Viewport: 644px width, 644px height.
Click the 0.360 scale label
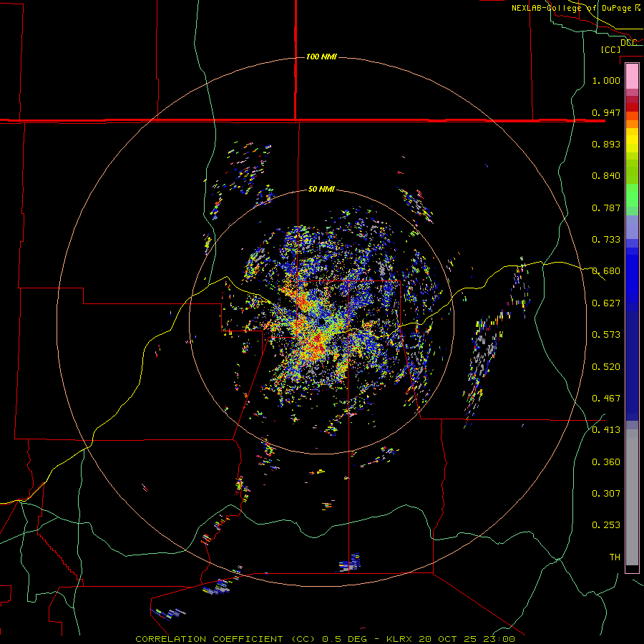(606, 462)
